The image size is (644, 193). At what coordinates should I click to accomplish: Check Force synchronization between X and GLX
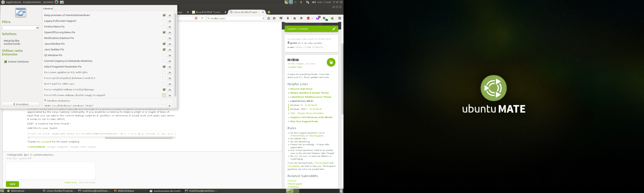pyautogui.click(x=164, y=78)
